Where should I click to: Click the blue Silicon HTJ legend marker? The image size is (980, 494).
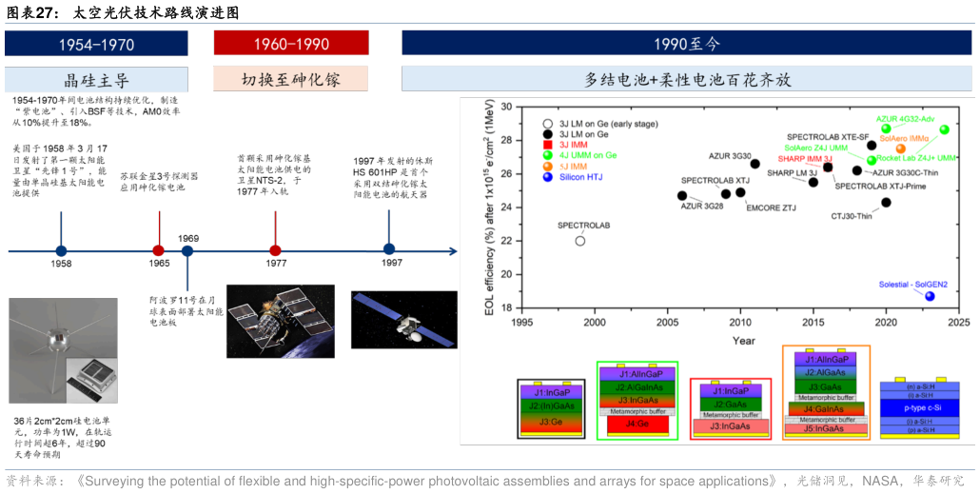pyautogui.click(x=547, y=177)
